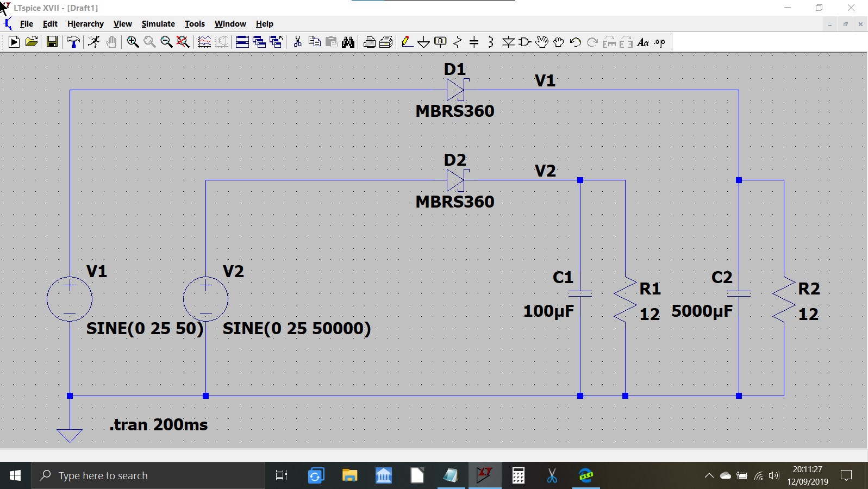Image resolution: width=868 pixels, height=489 pixels.
Task: Open Find with the binoculars icon
Action: click(348, 42)
